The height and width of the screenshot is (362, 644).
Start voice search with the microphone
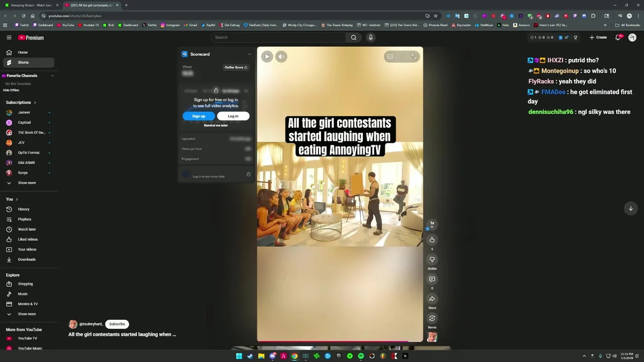pyautogui.click(x=371, y=37)
